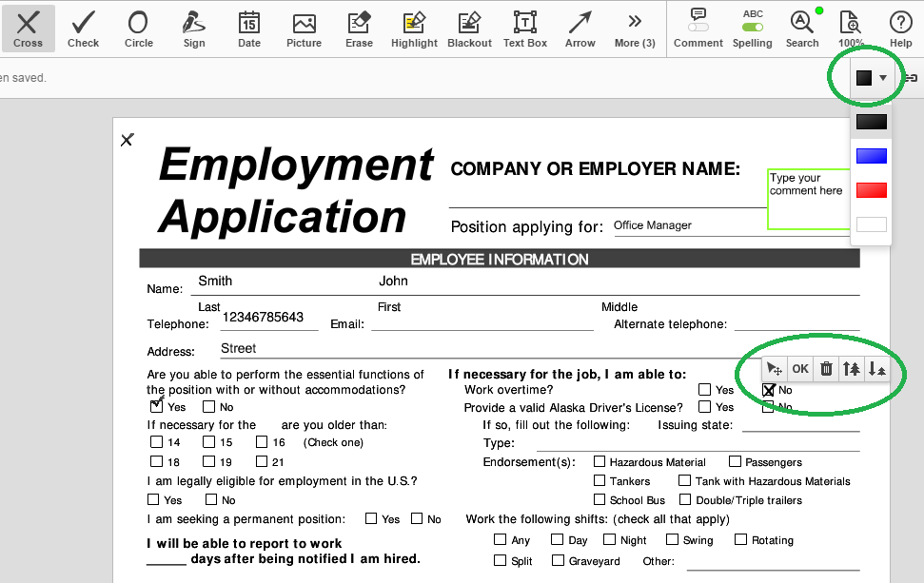The height and width of the screenshot is (583, 924).
Task: Click the 'John' first name text
Action: click(393, 281)
